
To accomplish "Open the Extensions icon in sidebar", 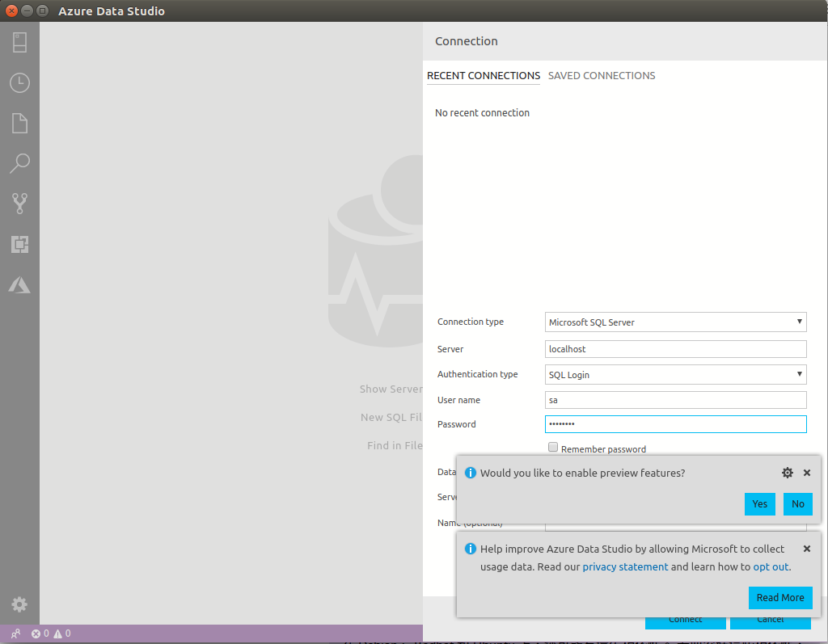I will (19, 244).
